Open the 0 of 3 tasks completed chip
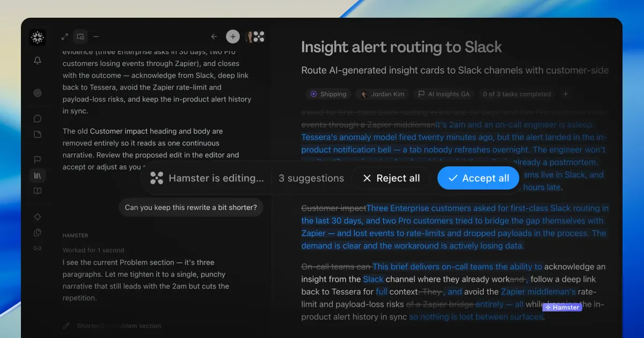644x338 pixels. point(517,94)
